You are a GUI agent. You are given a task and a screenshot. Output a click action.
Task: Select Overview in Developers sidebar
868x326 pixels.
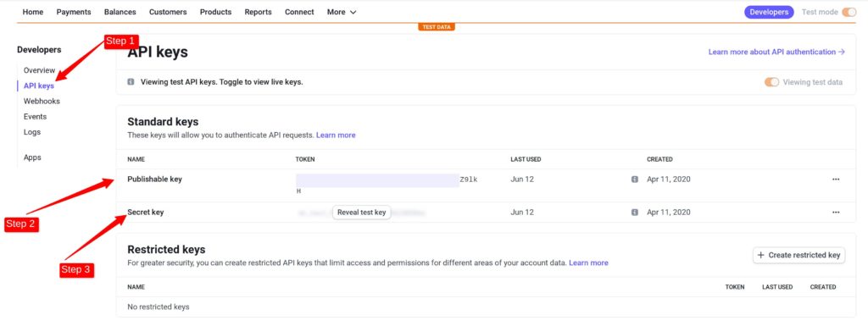(39, 70)
